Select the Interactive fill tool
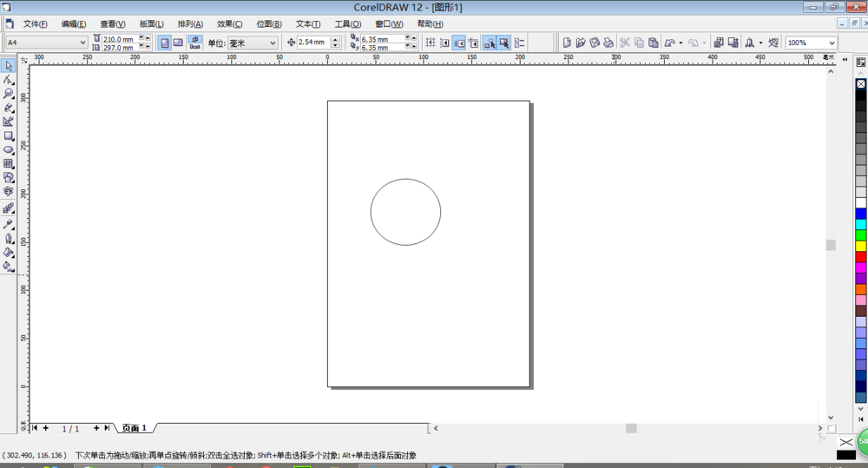This screenshot has width=868, height=468. 9,267
